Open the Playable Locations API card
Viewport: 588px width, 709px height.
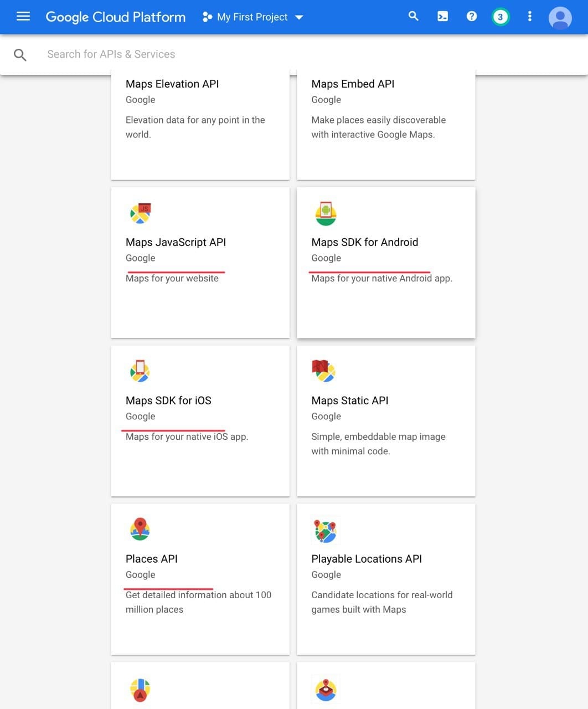click(x=386, y=579)
